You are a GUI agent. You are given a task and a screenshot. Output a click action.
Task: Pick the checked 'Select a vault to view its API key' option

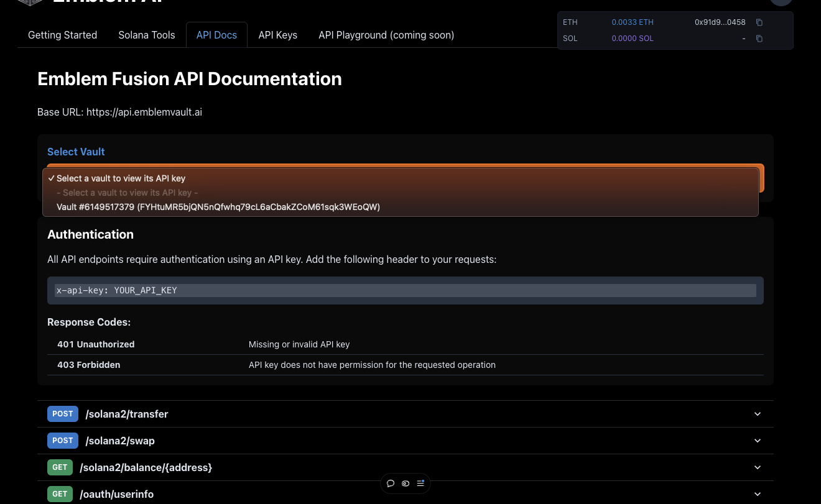(401, 178)
